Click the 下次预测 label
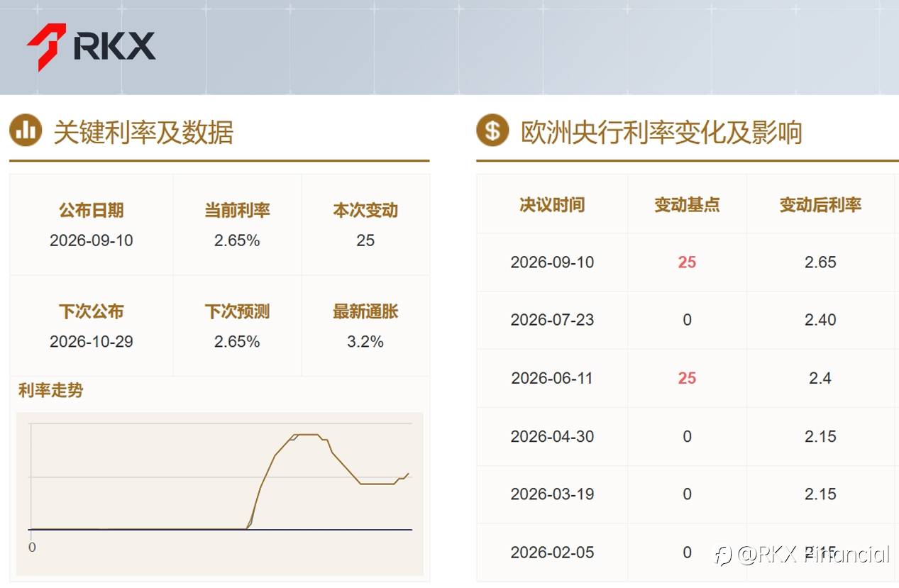 237,311
